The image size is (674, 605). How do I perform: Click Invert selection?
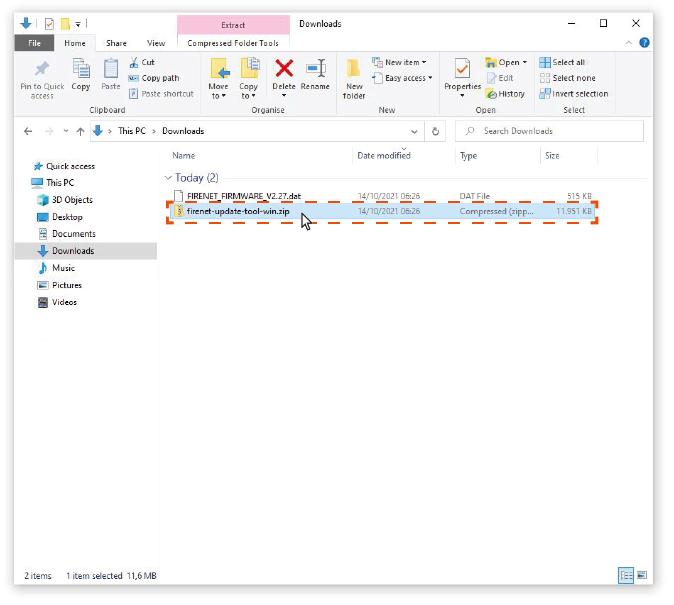tap(574, 94)
